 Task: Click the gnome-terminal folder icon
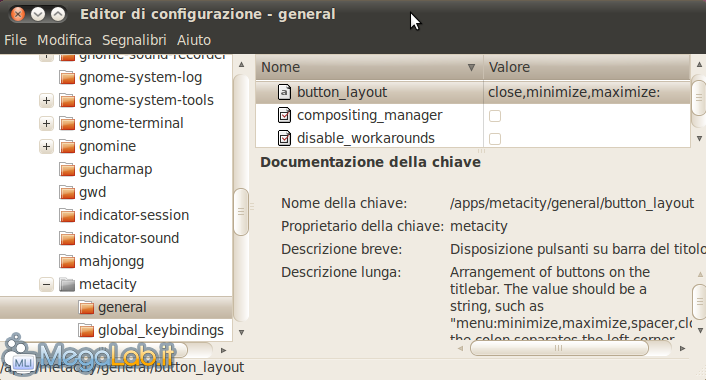click(x=67, y=123)
